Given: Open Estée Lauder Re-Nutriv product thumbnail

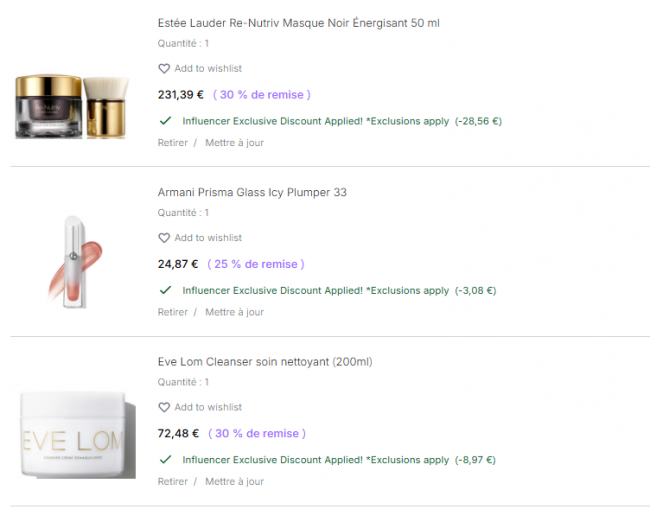Looking at the screenshot, I should (72, 107).
